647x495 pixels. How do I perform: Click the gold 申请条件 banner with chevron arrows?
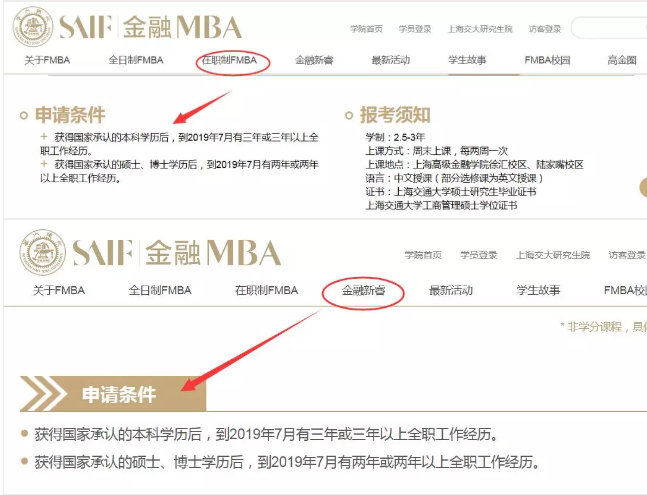113,394
